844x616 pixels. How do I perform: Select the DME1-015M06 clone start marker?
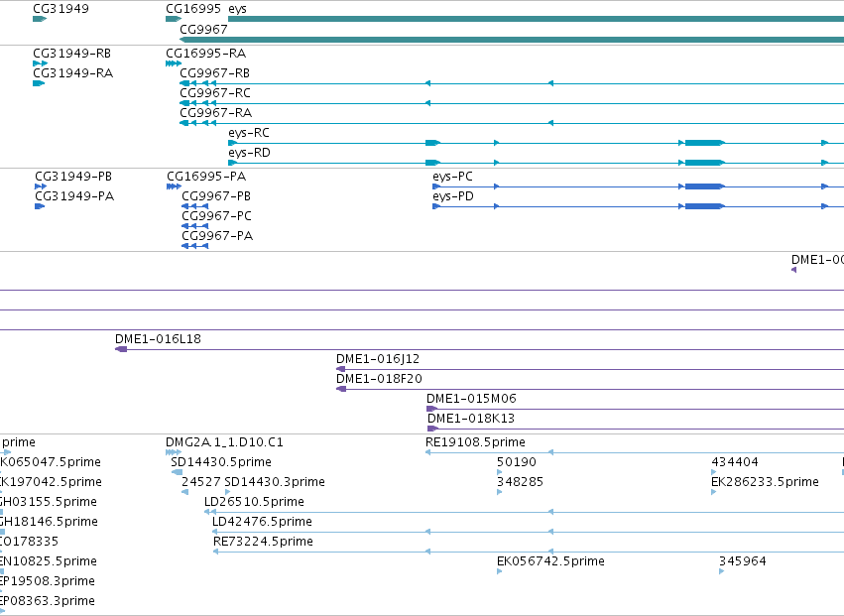[x=431, y=410]
